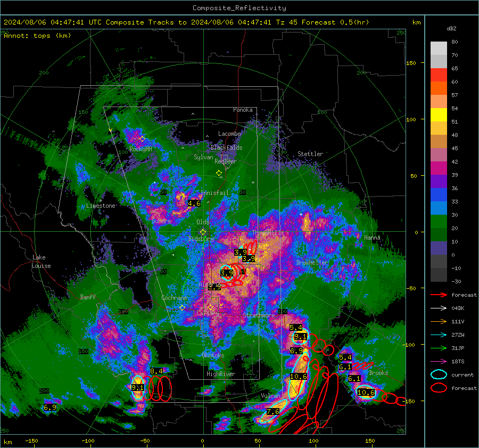Click the Didsbury city label
The height and width of the screenshot is (448, 479).
(x=201, y=239)
